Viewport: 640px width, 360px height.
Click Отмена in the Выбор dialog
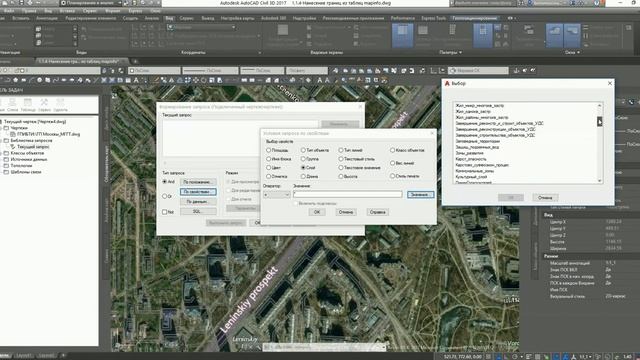545,198
